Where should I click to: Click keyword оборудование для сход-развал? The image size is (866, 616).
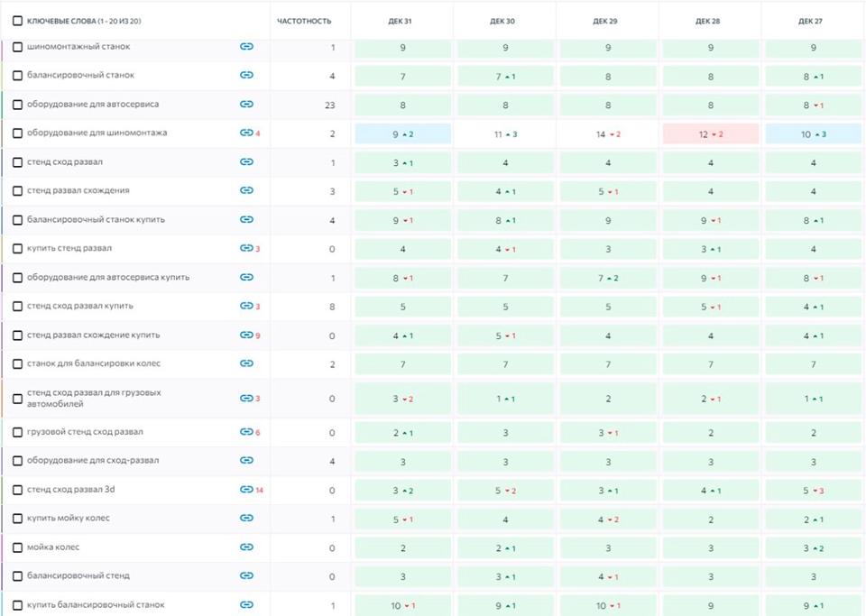(93, 460)
